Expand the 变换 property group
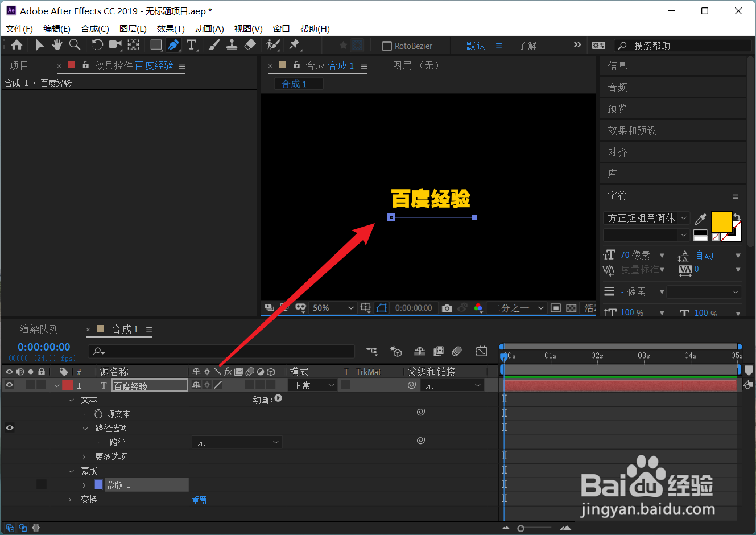 [x=71, y=499]
